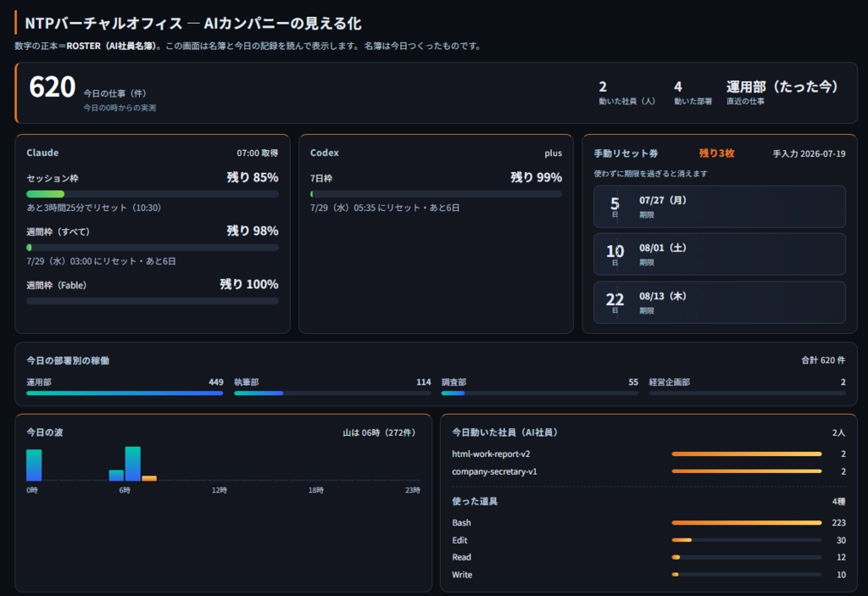868x596 pixels.
Task: Select the 08/13（木）reset ticket card
Action: [x=720, y=303]
